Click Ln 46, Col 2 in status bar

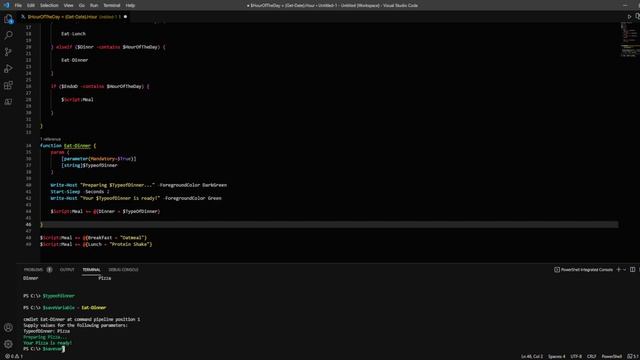(532, 356)
